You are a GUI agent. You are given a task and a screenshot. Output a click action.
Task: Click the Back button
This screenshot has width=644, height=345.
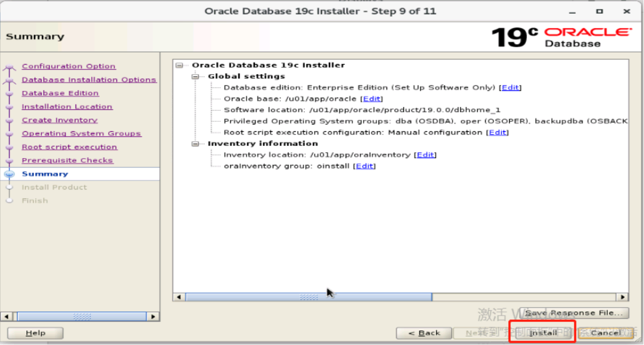click(424, 333)
